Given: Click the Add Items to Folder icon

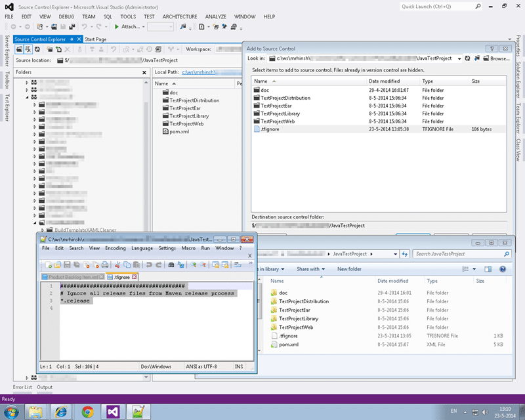Looking at the screenshot, I should pos(58,49).
